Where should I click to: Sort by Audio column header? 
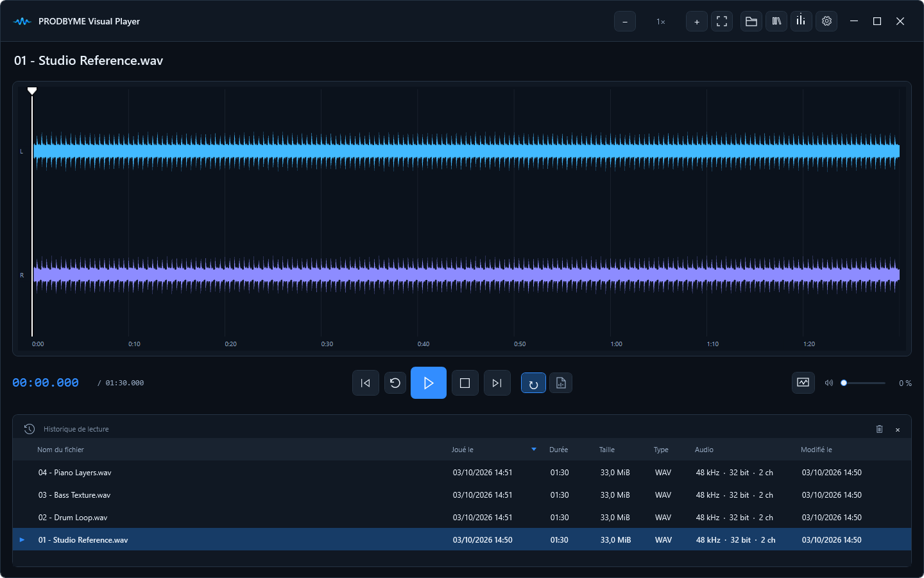pyautogui.click(x=704, y=450)
